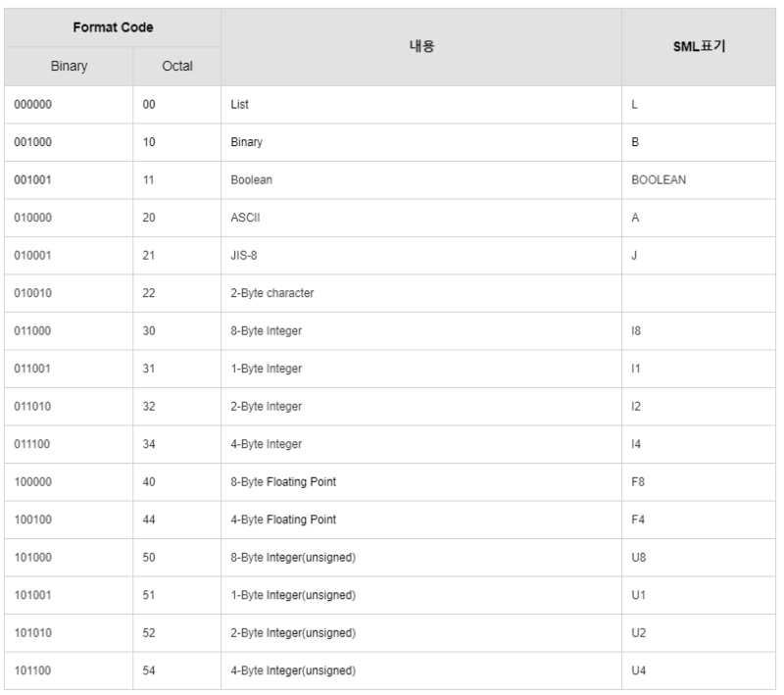The height and width of the screenshot is (695, 784).
Task: Select the List row description cell
Action: pos(421,105)
